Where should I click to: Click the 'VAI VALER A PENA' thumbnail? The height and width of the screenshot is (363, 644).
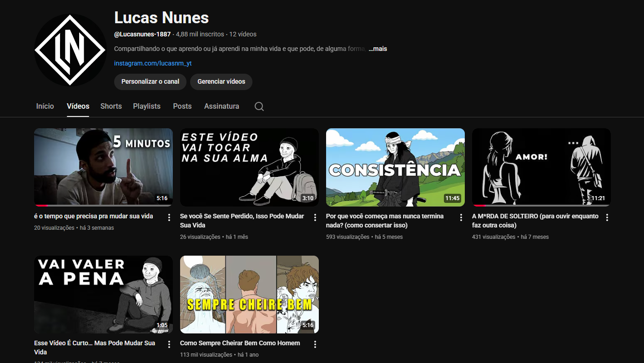(x=103, y=294)
